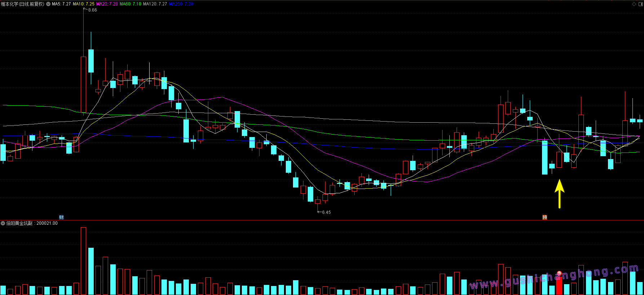Select the white MA5 indicator label
Image resolution: width=644 pixels, height=295 pixels.
pos(61,4)
